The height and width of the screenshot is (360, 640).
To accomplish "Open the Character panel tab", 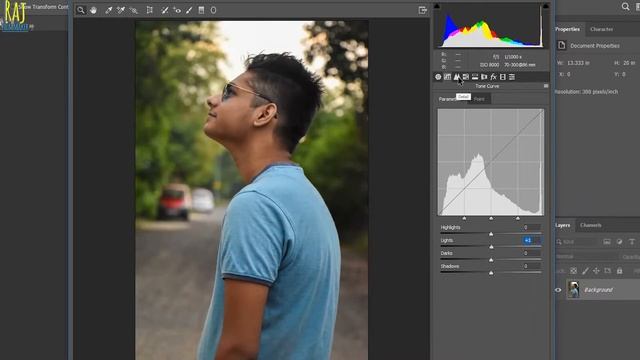I will 601,29.
